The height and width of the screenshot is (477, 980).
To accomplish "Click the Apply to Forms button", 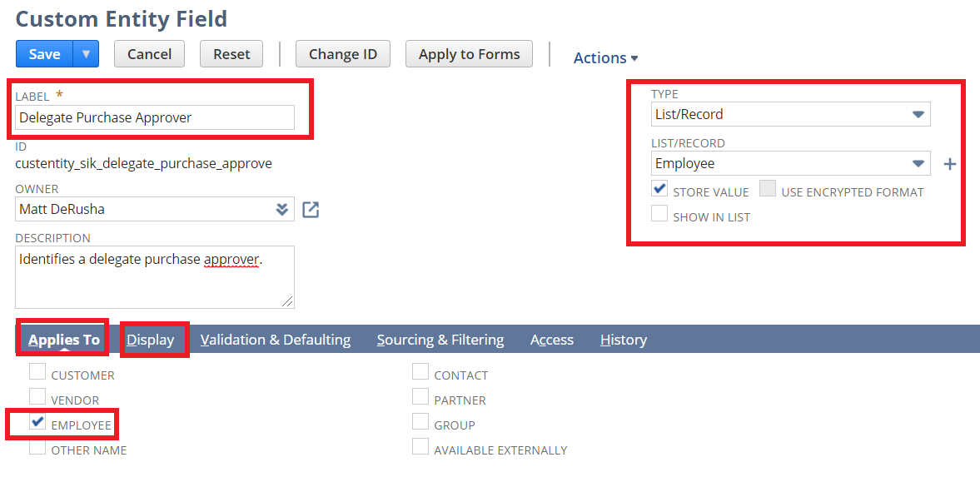I will click(x=469, y=54).
